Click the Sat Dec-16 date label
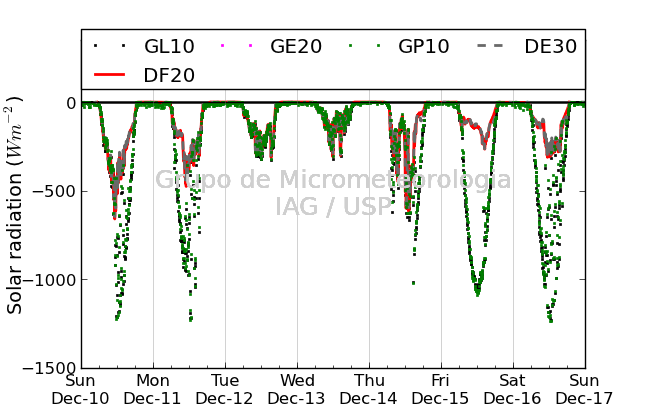 513,390
